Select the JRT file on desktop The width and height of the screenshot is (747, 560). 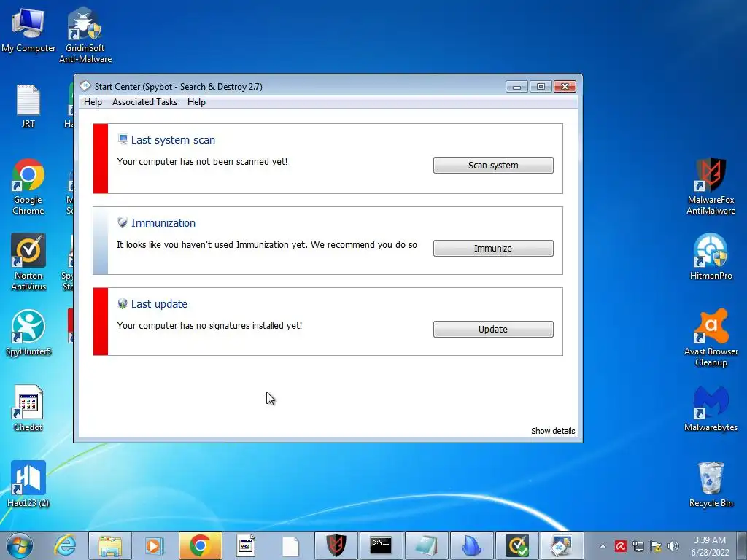[x=28, y=106]
